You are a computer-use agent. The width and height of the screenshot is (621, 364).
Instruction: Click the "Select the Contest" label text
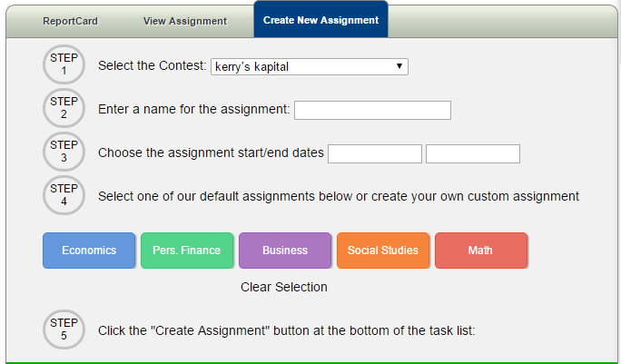(153, 66)
